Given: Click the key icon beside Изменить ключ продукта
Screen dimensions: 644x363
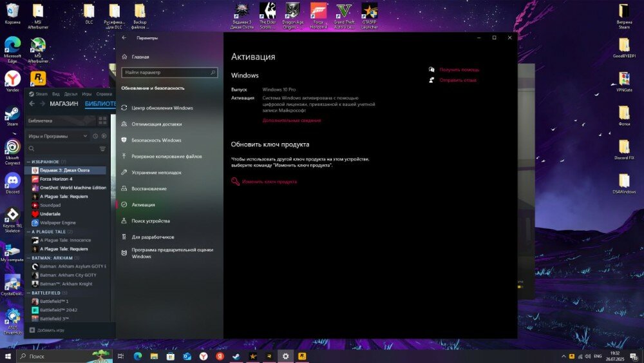Looking at the screenshot, I should pyautogui.click(x=235, y=181).
